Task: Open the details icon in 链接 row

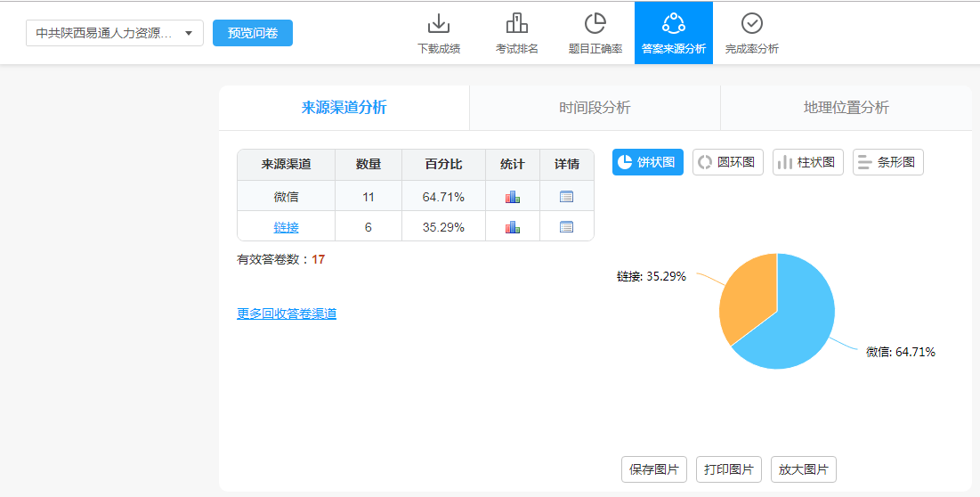Action: (x=566, y=227)
